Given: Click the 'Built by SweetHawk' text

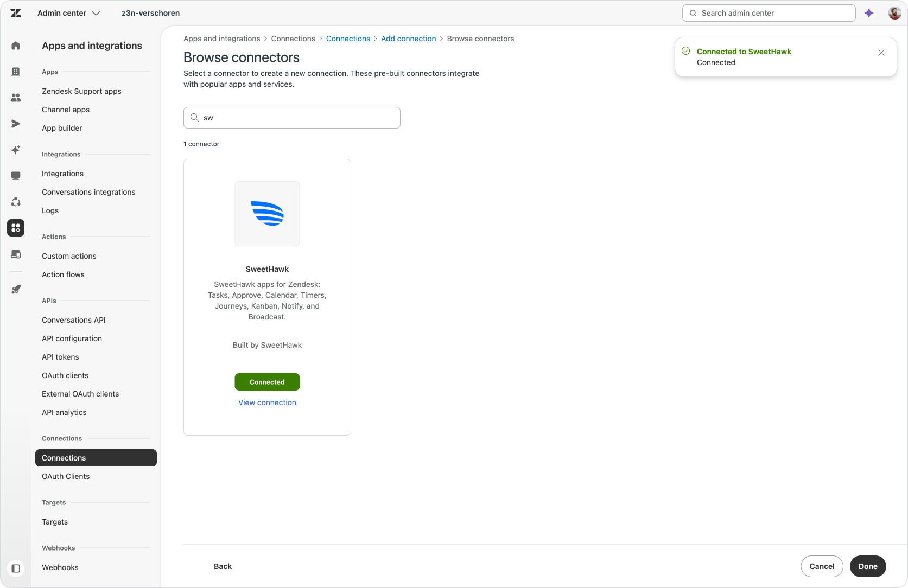Looking at the screenshot, I should coord(267,345).
